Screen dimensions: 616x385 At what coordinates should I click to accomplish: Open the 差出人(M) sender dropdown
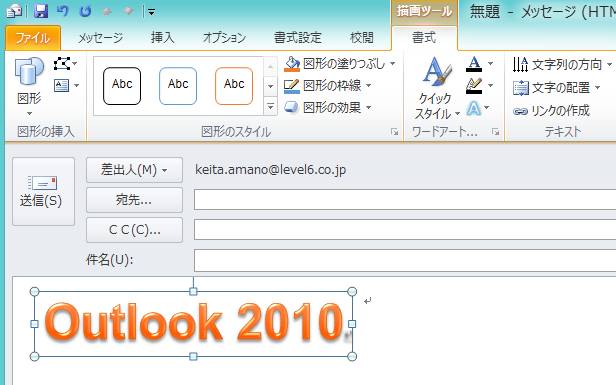134,170
